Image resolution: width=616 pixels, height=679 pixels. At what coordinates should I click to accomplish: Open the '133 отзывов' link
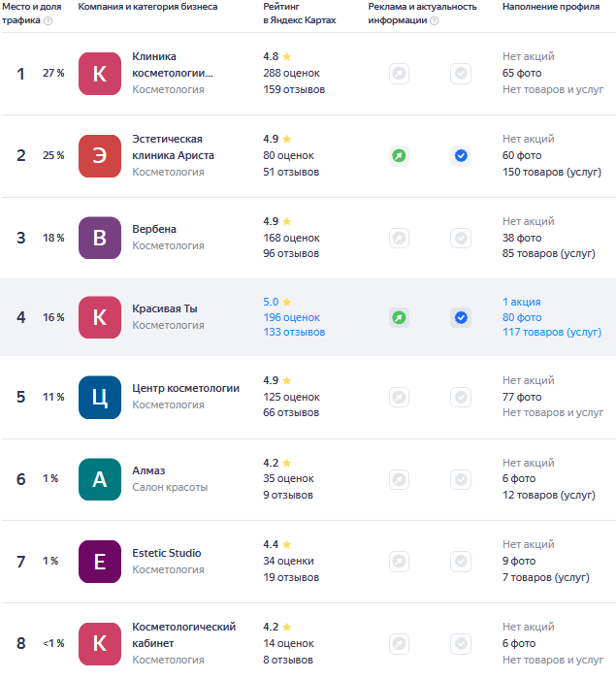294,332
